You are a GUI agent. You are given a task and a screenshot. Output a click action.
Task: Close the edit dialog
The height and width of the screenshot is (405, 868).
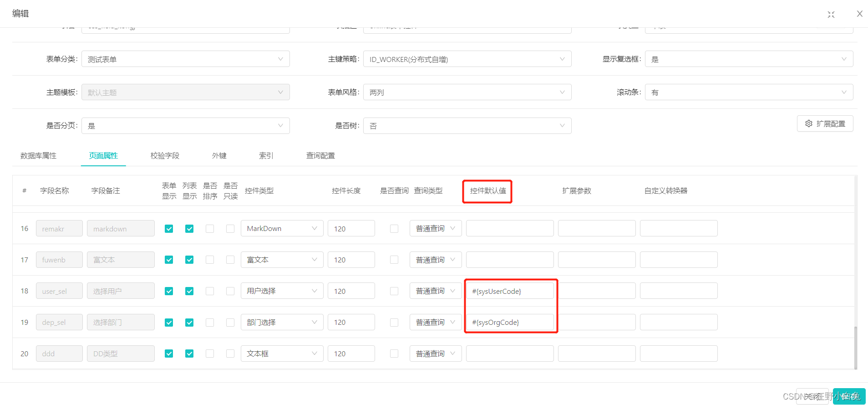click(860, 14)
